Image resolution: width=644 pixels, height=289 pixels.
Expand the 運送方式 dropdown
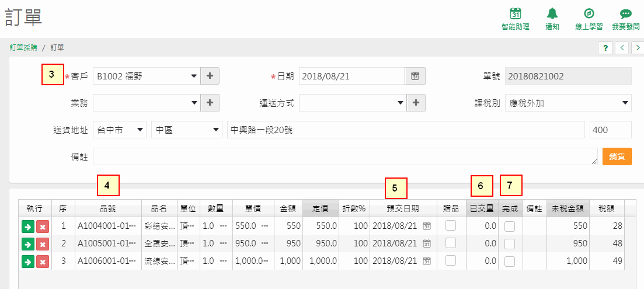(400, 103)
